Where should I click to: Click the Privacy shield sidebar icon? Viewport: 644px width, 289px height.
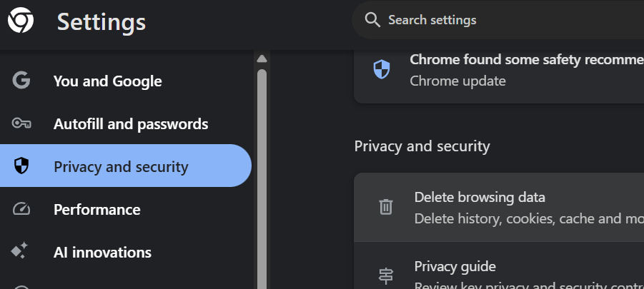[x=21, y=166]
